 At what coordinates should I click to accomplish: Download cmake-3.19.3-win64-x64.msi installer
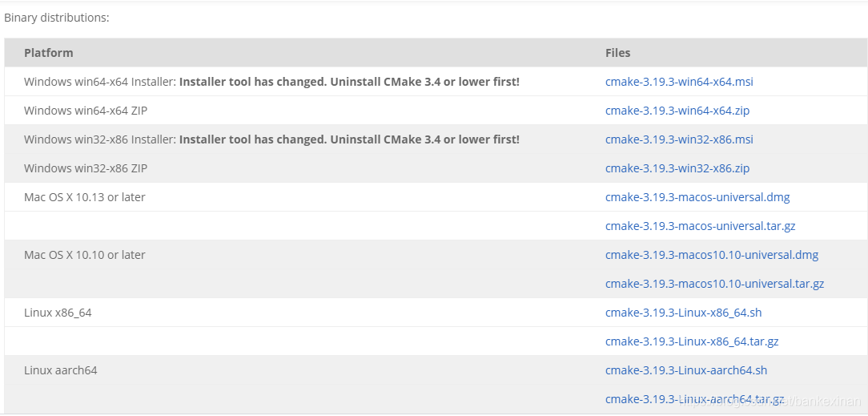(x=679, y=82)
